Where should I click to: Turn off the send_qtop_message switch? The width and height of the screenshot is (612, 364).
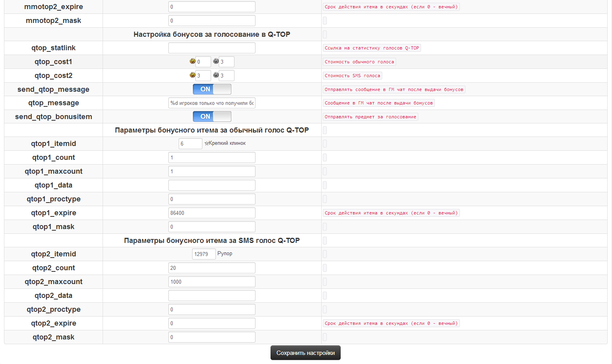coord(212,89)
